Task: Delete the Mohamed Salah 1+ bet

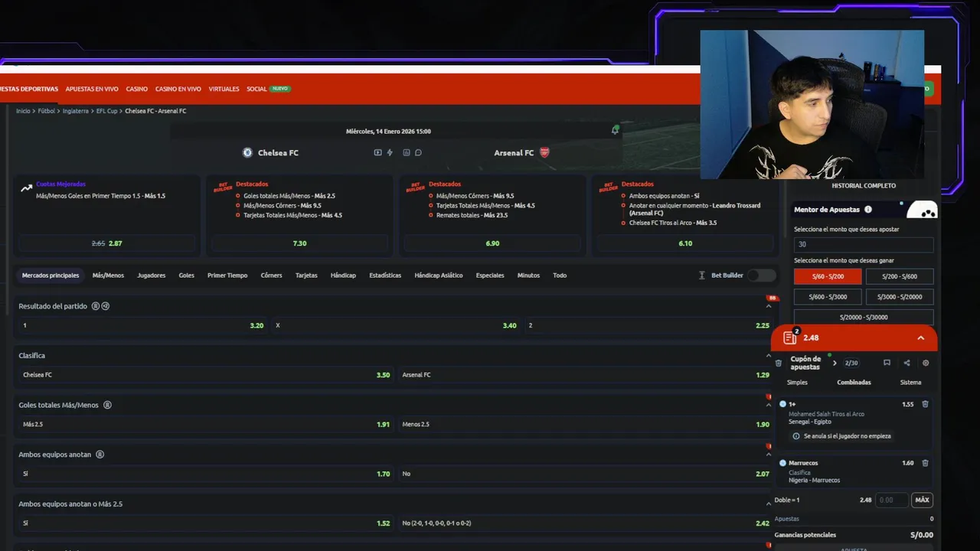Action: pyautogui.click(x=925, y=404)
